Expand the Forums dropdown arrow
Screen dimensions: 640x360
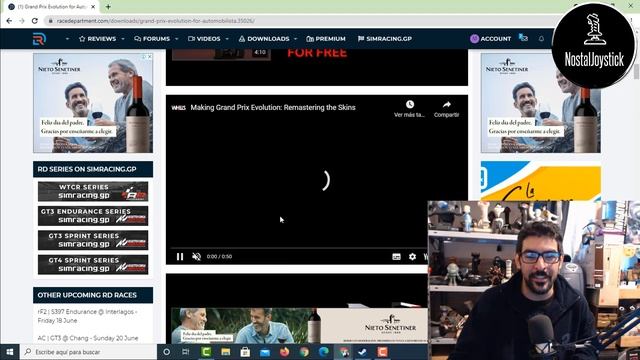(x=177, y=39)
